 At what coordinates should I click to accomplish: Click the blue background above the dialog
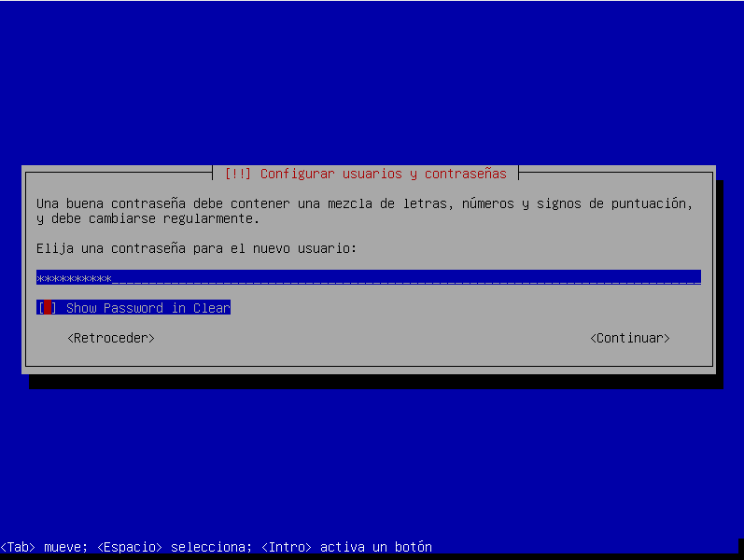[x=373, y=84]
